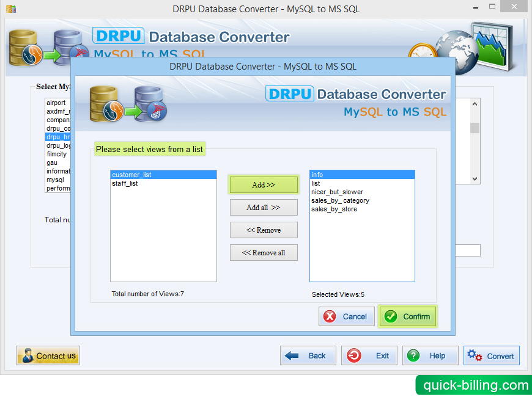This screenshot has width=532, height=397.
Task: Click the green question mark Help icon
Action: pyautogui.click(x=414, y=355)
